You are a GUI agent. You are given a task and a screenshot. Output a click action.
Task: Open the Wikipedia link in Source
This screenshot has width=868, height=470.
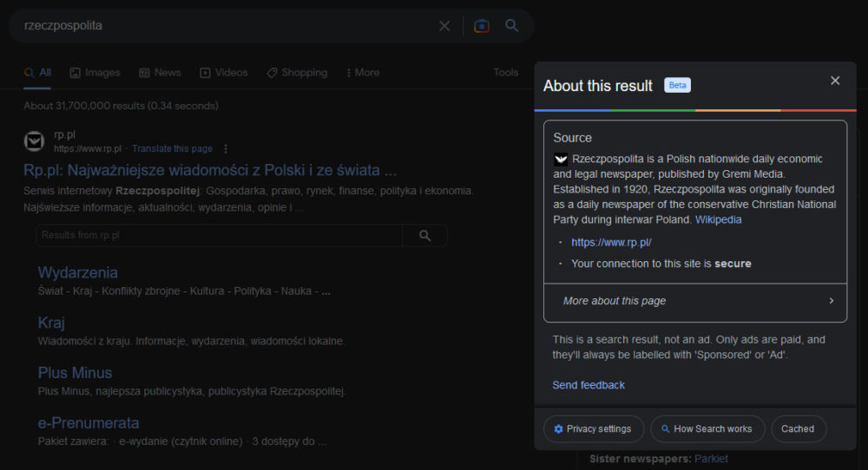(718, 219)
